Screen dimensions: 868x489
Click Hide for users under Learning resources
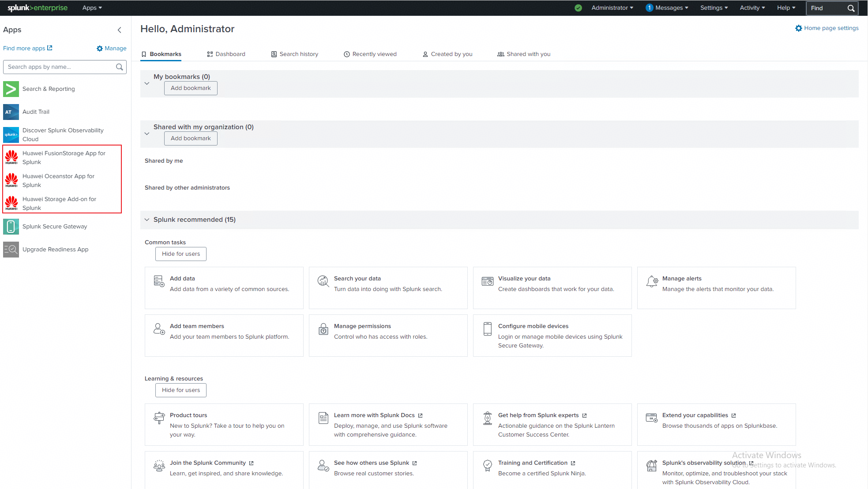tap(181, 390)
